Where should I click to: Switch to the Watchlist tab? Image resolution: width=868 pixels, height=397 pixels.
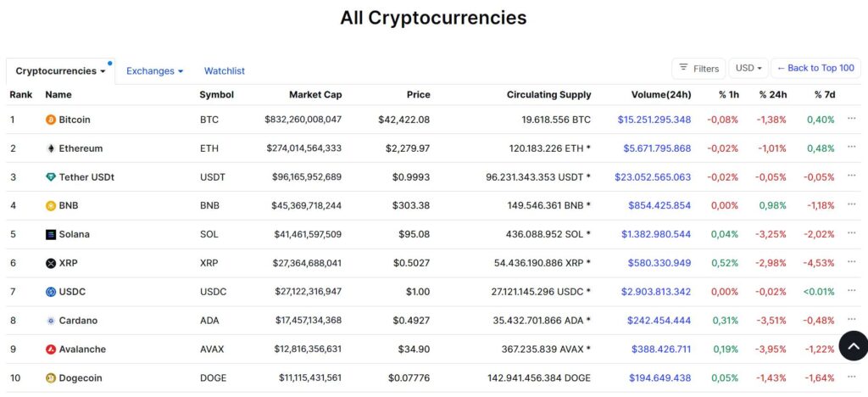pyautogui.click(x=224, y=71)
